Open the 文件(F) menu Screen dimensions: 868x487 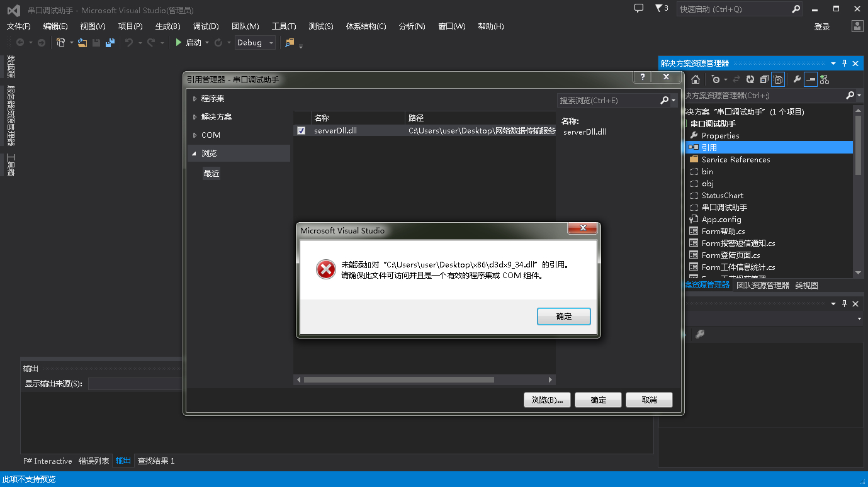click(18, 26)
